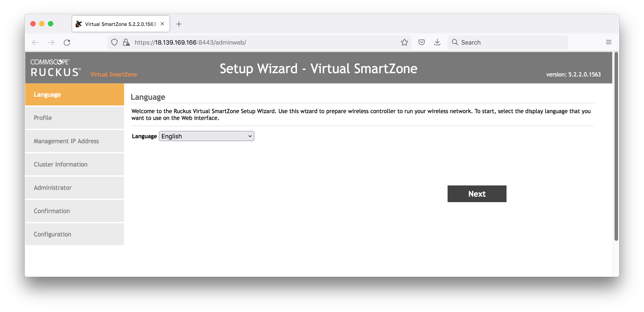Select the Language dropdown menu

coord(206,136)
